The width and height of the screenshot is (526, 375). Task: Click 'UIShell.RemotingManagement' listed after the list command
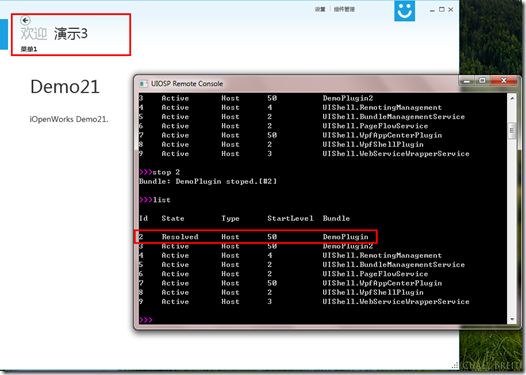[382, 255]
